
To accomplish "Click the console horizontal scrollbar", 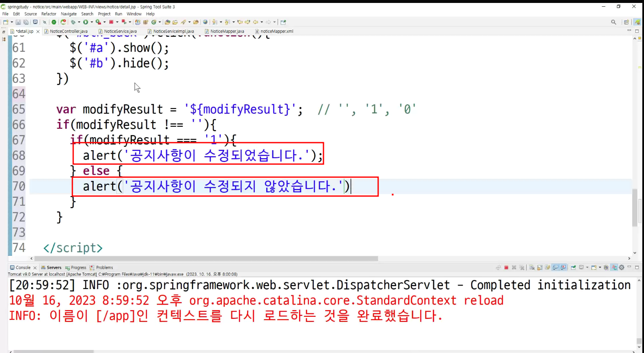I will [x=53, y=351].
